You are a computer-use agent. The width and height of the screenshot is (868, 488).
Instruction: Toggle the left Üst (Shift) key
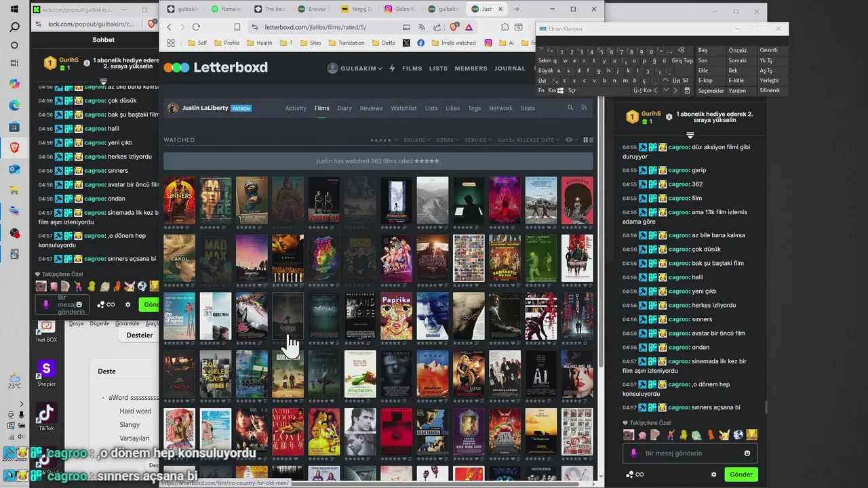[x=542, y=81]
